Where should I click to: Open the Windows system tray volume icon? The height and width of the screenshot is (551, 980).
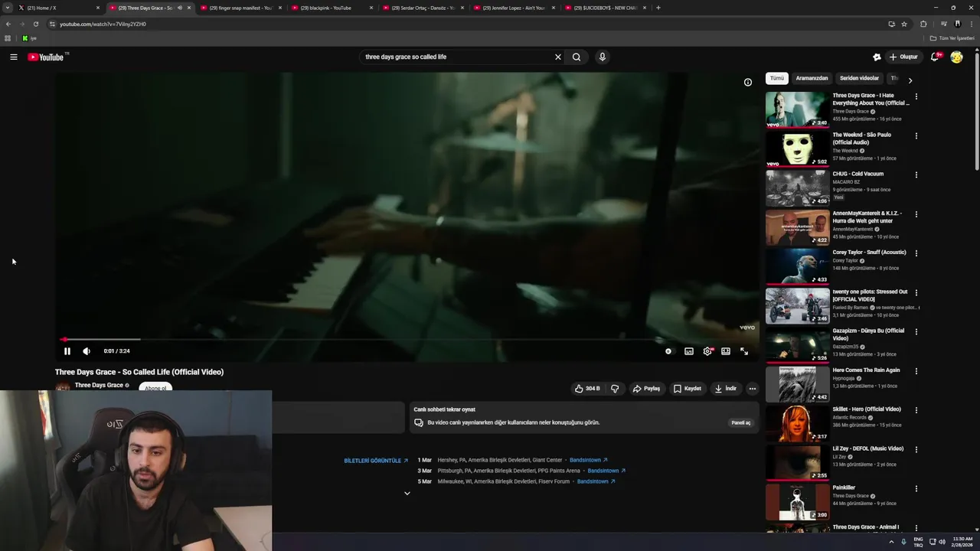942,542
